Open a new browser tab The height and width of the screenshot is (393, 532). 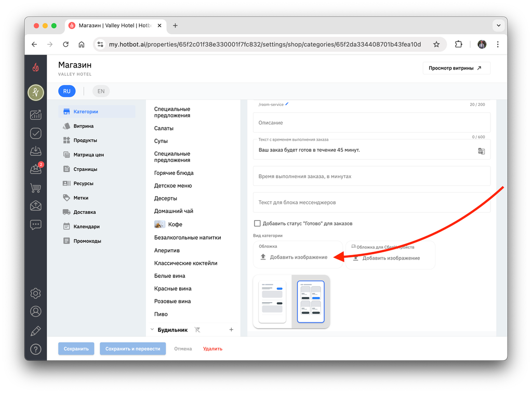[175, 25]
